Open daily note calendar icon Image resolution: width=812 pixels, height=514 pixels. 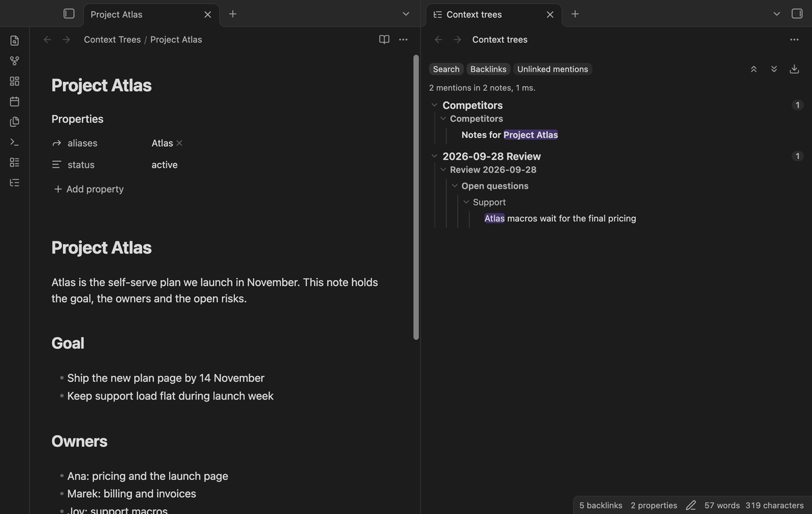(14, 101)
